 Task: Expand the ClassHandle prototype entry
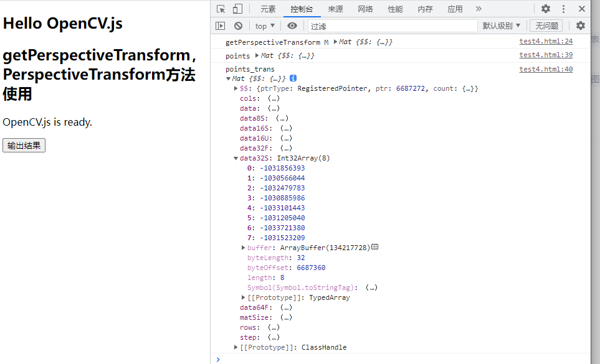pyautogui.click(x=236, y=347)
